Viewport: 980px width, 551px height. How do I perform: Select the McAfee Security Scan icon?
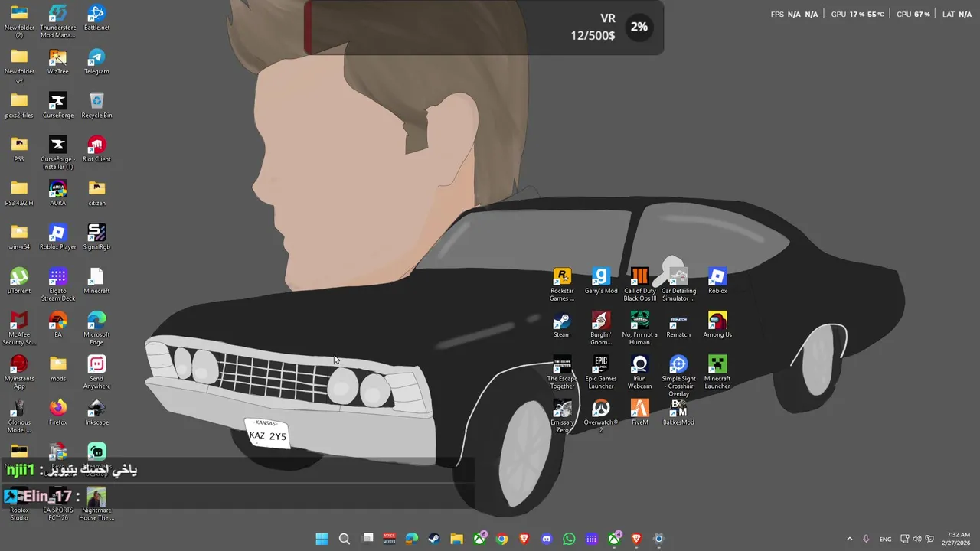click(x=19, y=328)
